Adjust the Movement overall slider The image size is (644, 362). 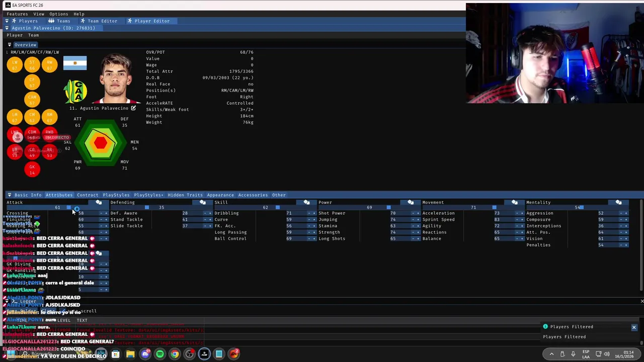[x=473, y=208]
